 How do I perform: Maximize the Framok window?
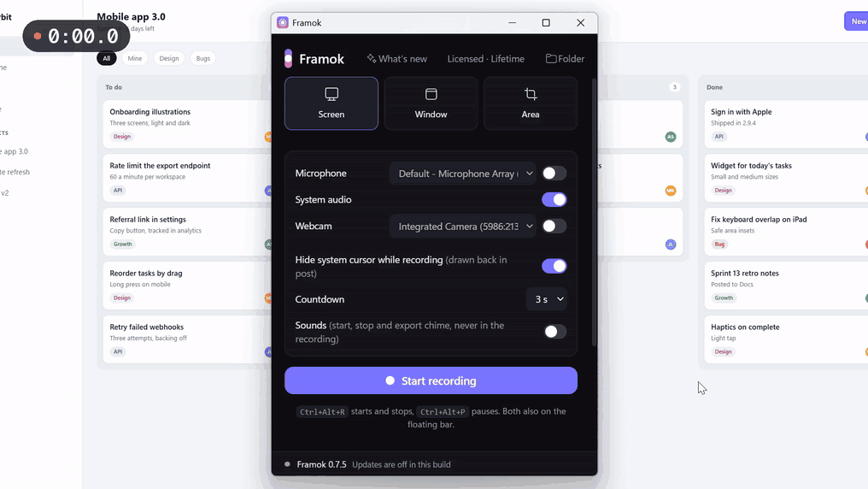pyautogui.click(x=546, y=23)
